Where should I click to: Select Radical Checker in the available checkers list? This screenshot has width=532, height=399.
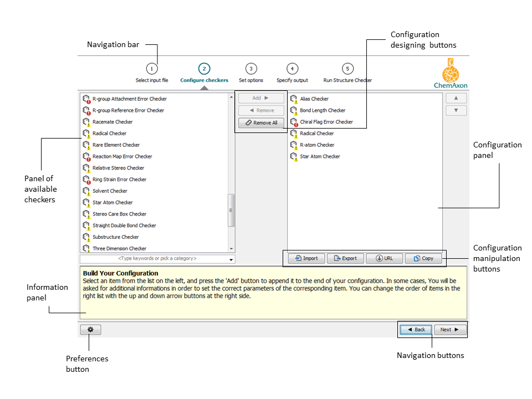pyautogui.click(x=109, y=133)
